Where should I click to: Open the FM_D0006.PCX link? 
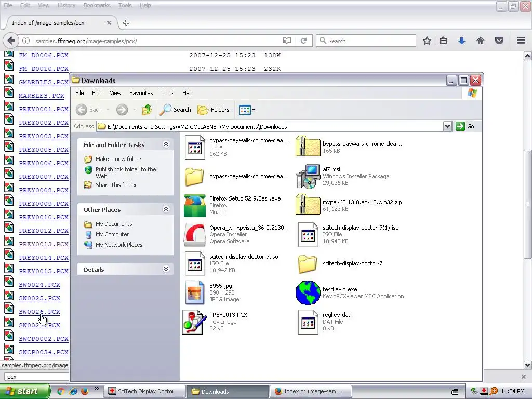pyautogui.click(x=44, y=55)
